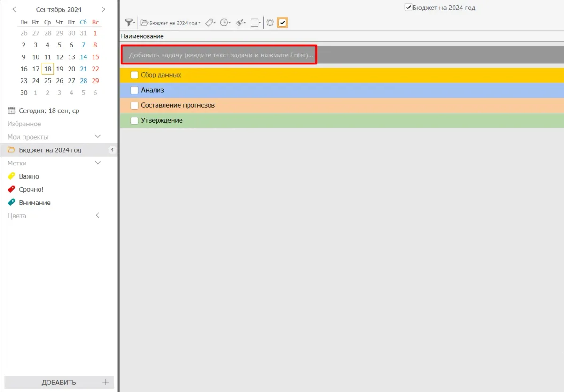The height and width of the screenshot is (392, 564).
Task: Collapse the Мои проекты section
Action: pos(98,137)
